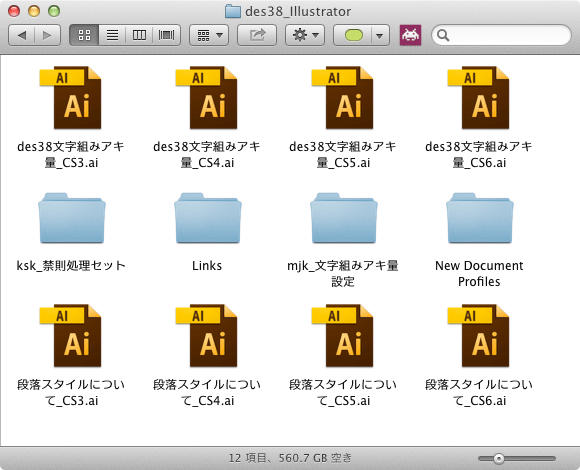Image resolution: width=580 pixels, height=470 pixels.
Task: Select the 段落スタイルについて_CS6.ai file icon
Action: pyautogui.click(x=479, y=336)
